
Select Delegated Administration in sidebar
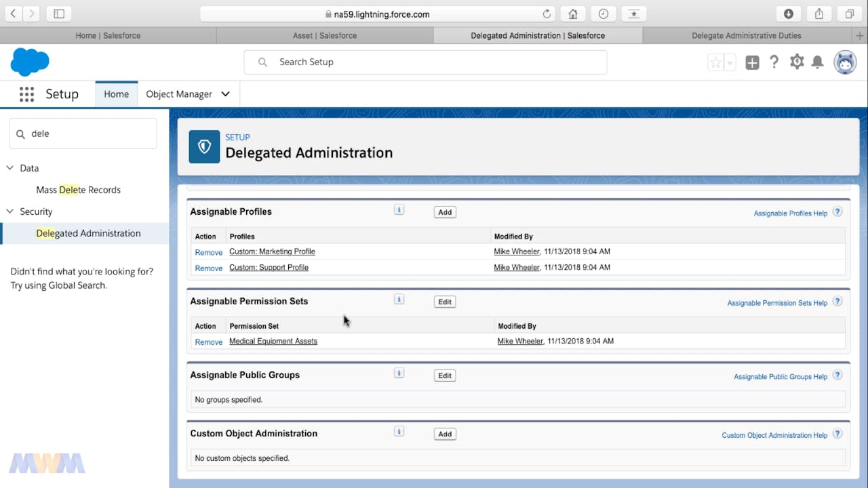(88, 233)
